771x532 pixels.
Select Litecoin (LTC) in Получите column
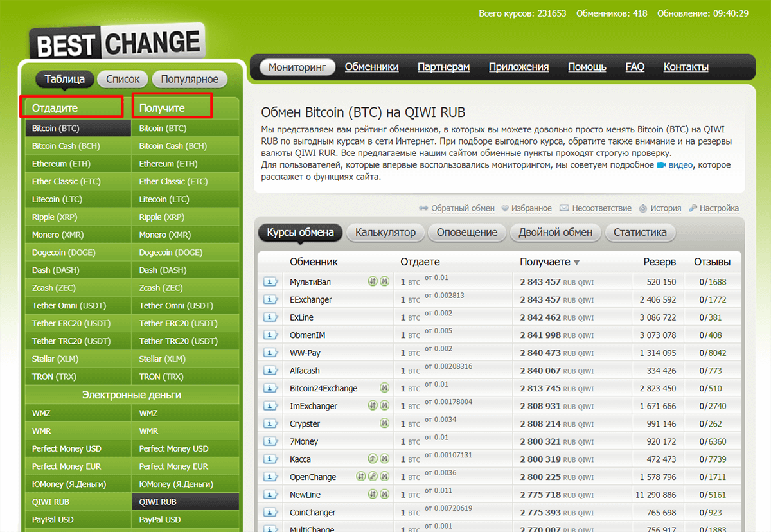(x=185, y=199)
